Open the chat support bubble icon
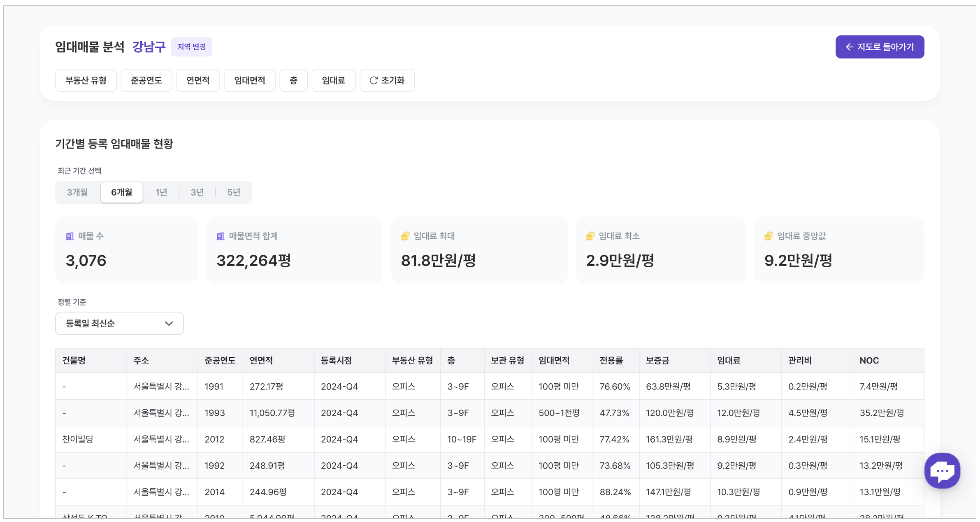Image resolution: width=980 pixels, height=522 pixels. pyautogui.click(x=942, y=470)
